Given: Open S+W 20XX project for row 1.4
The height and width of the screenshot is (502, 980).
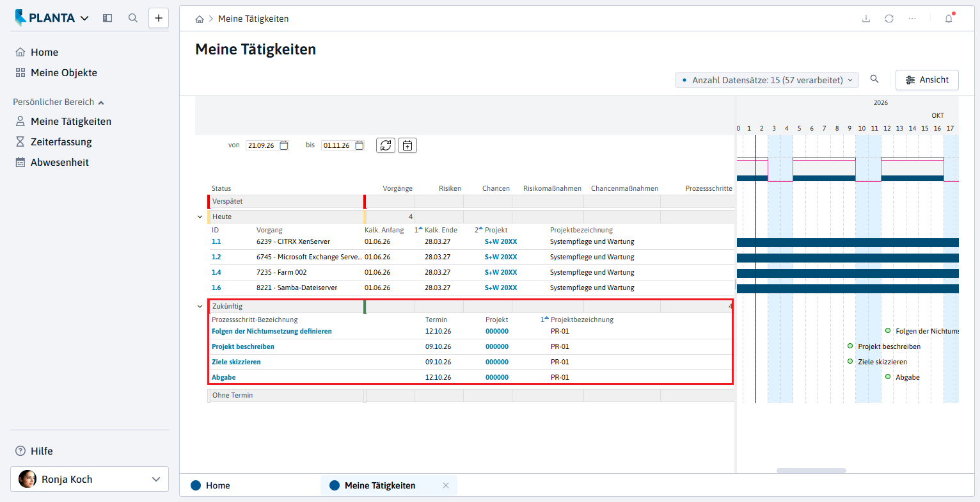Looking at the screenshot, I should click(501, 272).
